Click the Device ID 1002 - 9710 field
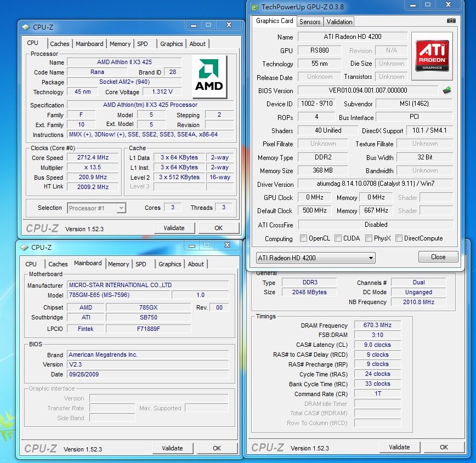 point(316,104)
